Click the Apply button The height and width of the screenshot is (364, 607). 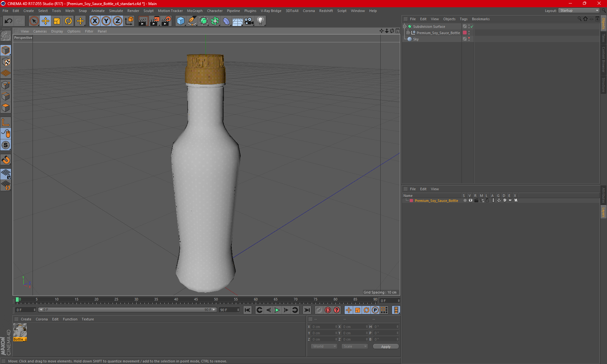click(x=386, y=347)
